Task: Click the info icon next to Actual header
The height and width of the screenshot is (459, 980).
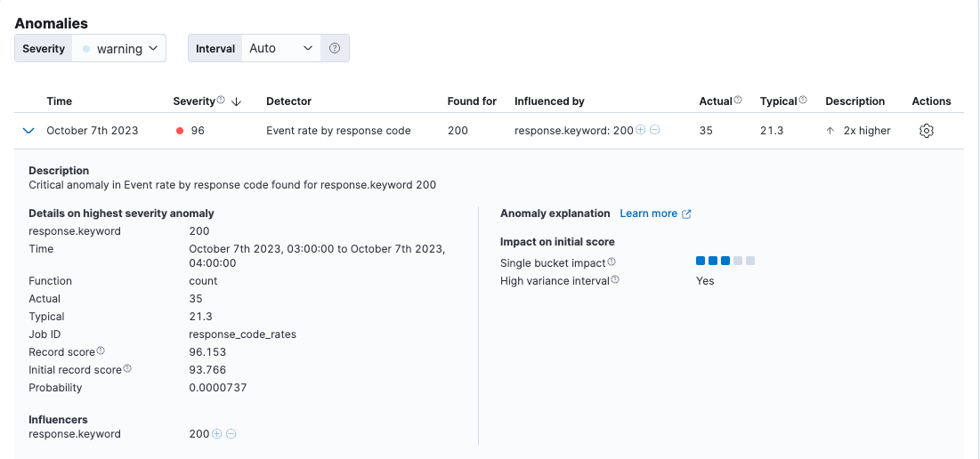Action: (738, 101)
